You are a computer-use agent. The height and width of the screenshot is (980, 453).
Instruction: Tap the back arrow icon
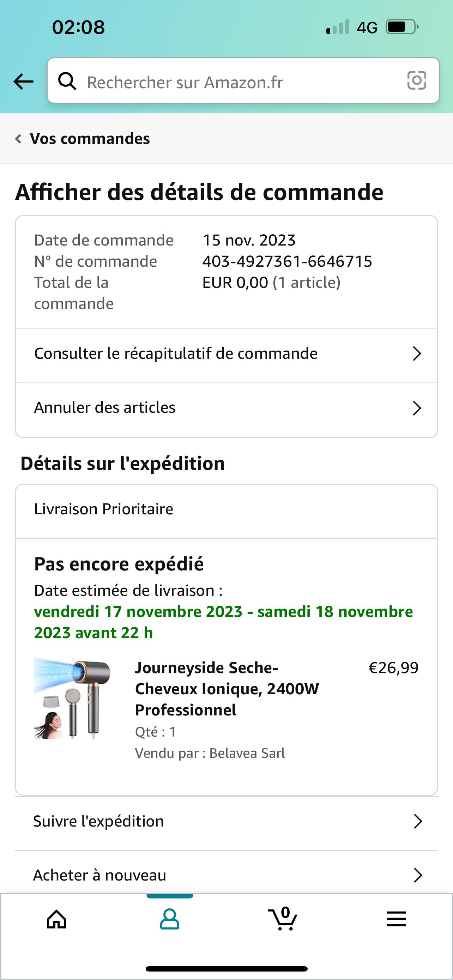click(x=24, y=81)
